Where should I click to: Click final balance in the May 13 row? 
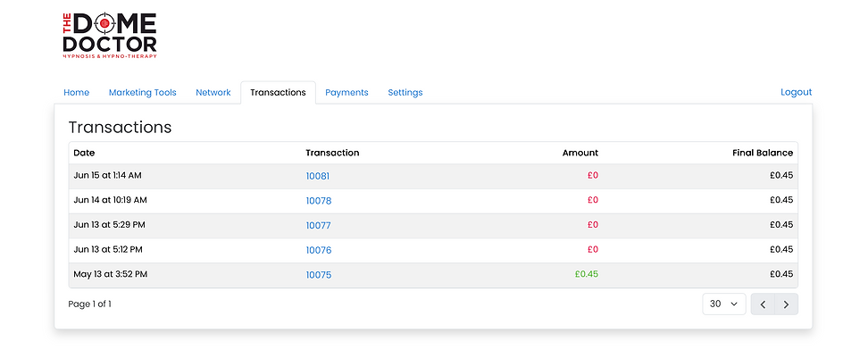[x=781, y=273]
